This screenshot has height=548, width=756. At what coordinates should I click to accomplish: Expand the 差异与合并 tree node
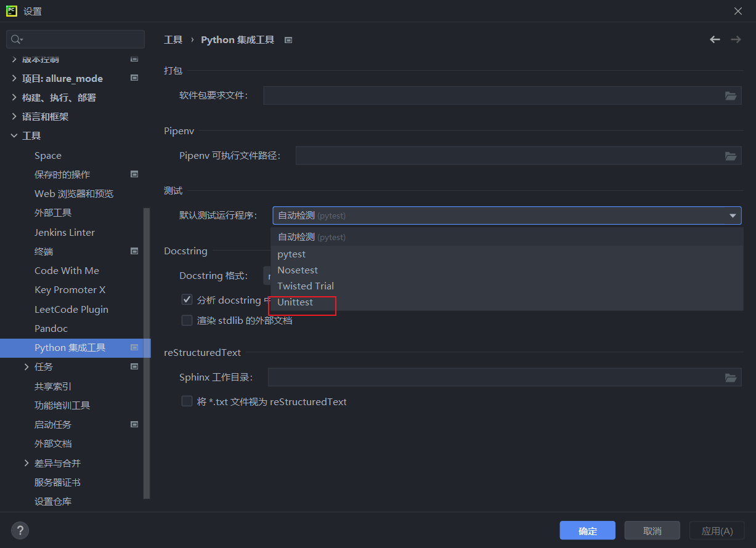coord(26,463)
